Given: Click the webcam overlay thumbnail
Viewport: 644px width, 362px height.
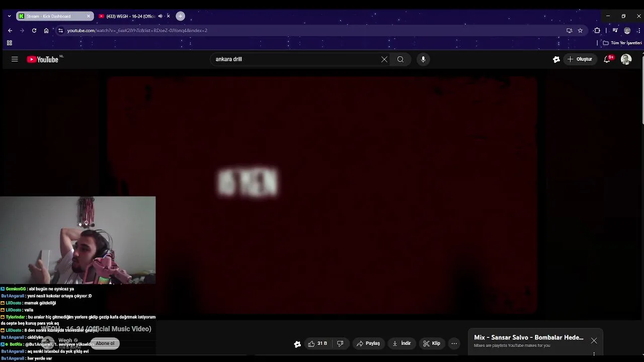Looking at the screenshot, I should (x=78, y=240).
